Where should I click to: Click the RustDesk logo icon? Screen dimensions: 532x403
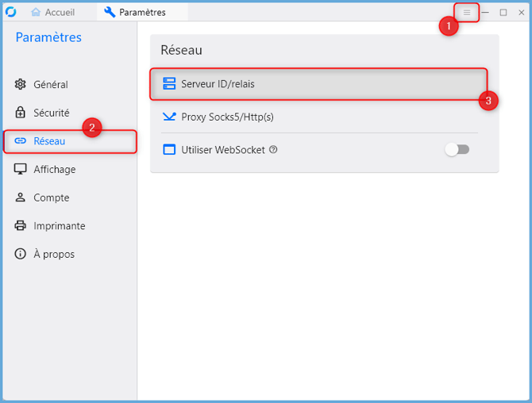tap(11, 12)
